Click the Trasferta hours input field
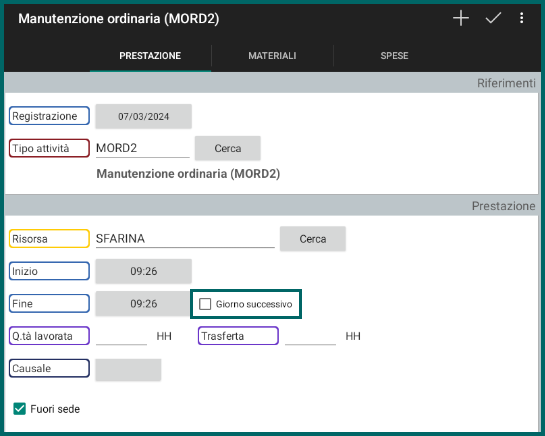545x436 pixels. [x=310, y=336]
